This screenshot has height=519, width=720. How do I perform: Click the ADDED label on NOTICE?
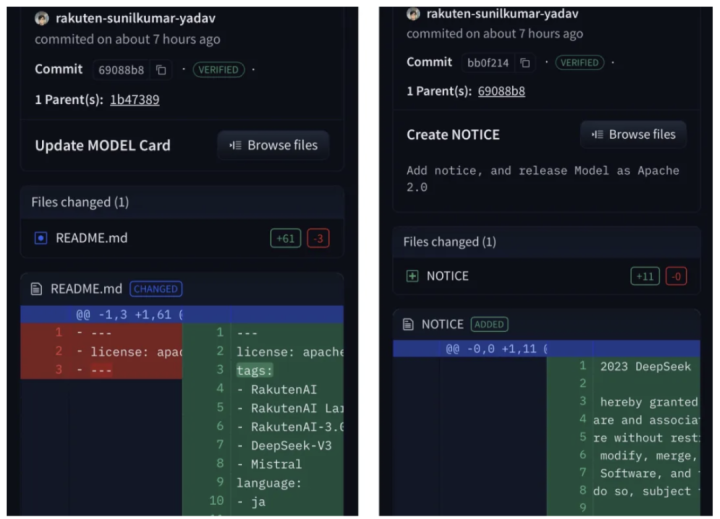coord(489,324)
